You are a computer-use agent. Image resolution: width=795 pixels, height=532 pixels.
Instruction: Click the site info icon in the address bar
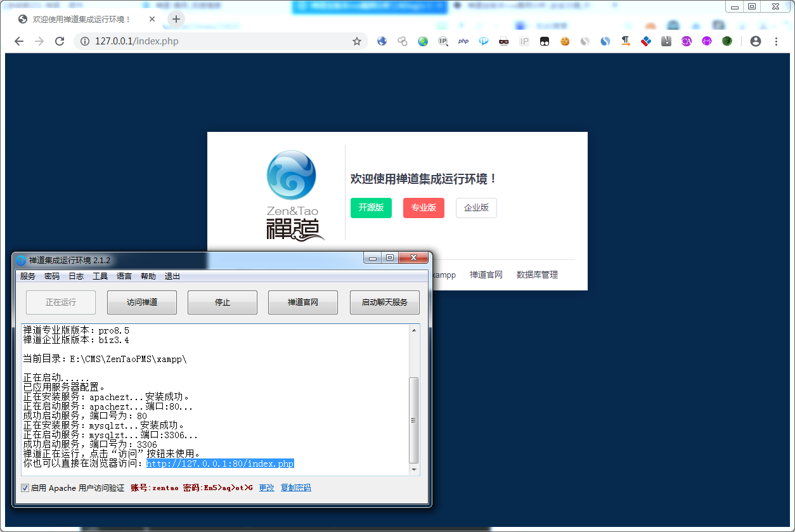pyautogui.click(x=85, y=41)
